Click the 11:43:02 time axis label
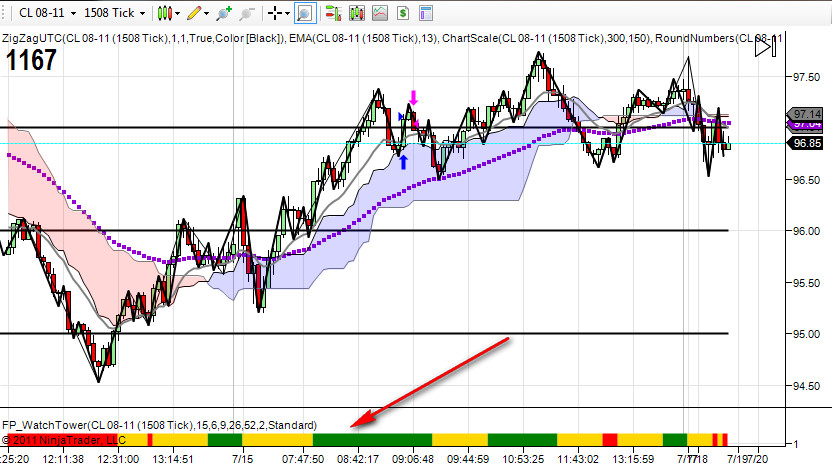The width and height of the screenshot is (832, 466). coord(578,459)
